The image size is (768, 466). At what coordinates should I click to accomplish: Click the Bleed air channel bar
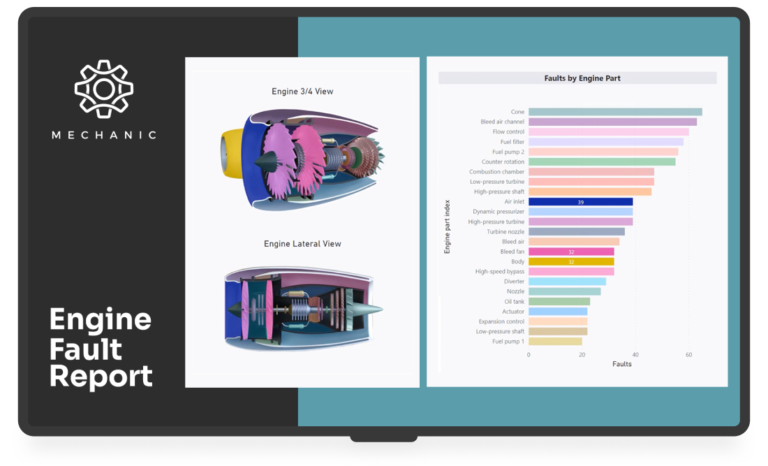(x=612, y=122)
